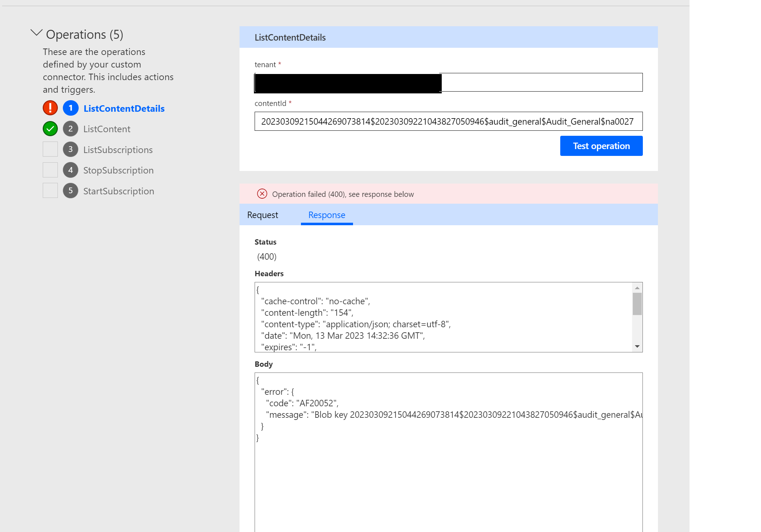Click the numbered badge 3 for ListSubscriptions

(x=71, y=149)
